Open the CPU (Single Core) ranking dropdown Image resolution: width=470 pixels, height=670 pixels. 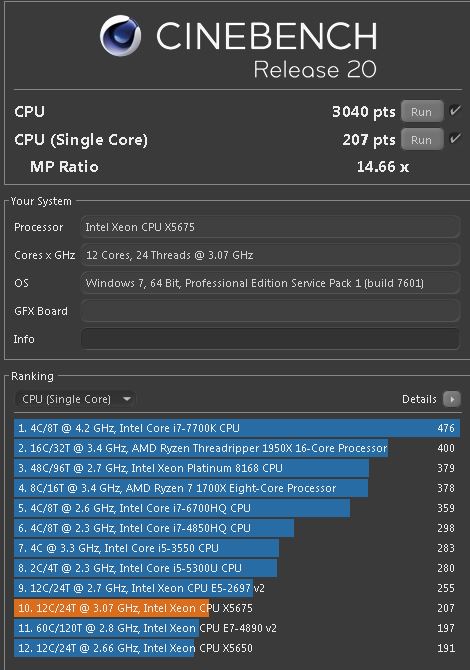tap(75, 400)
